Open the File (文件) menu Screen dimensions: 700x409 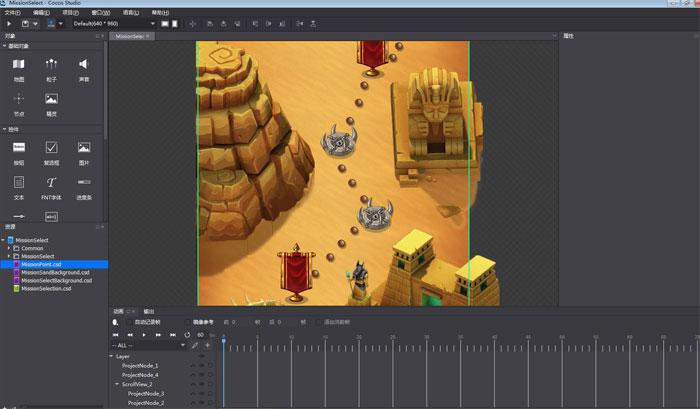(12, 13)
